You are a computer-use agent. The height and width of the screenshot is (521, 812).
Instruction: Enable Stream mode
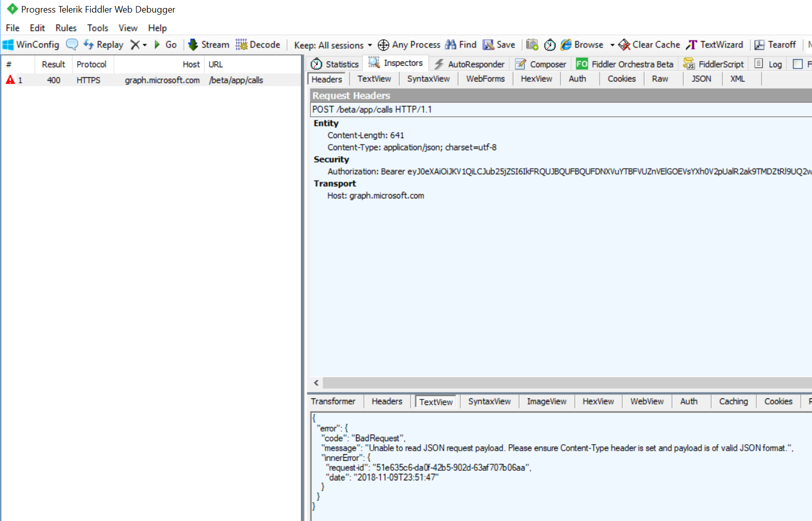pos(208,45)
